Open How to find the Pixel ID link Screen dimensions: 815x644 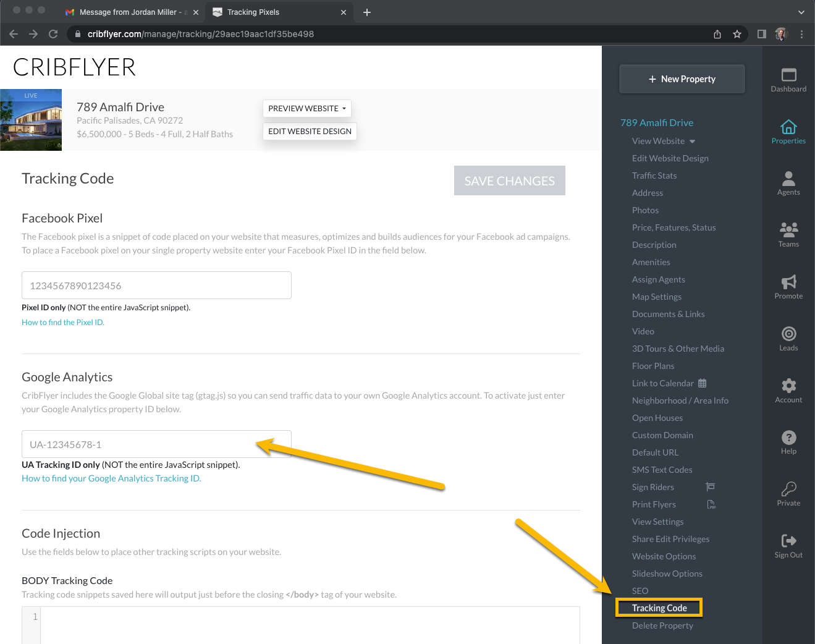tap(63, 322)
